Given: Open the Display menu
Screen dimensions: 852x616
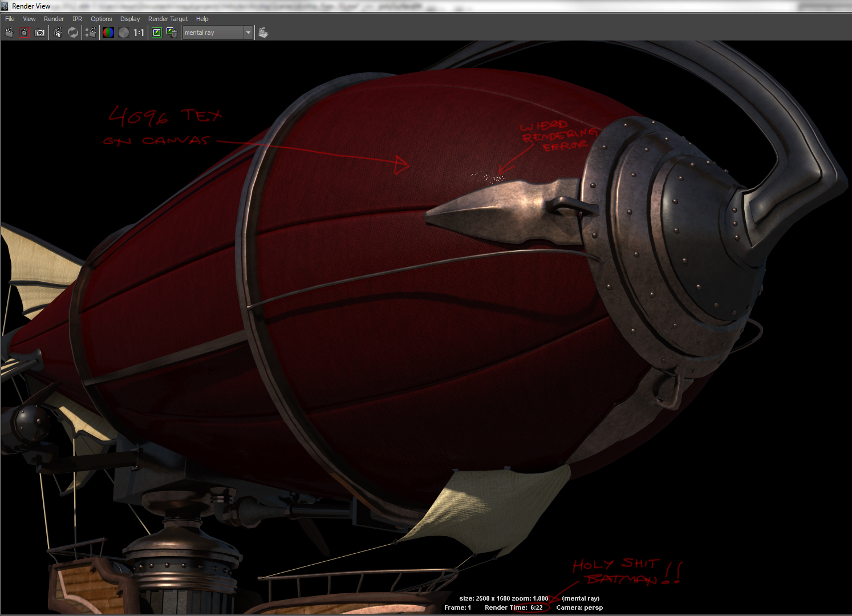Looking at the screenshot, I should pyautogui.click(x=130, y=19).
